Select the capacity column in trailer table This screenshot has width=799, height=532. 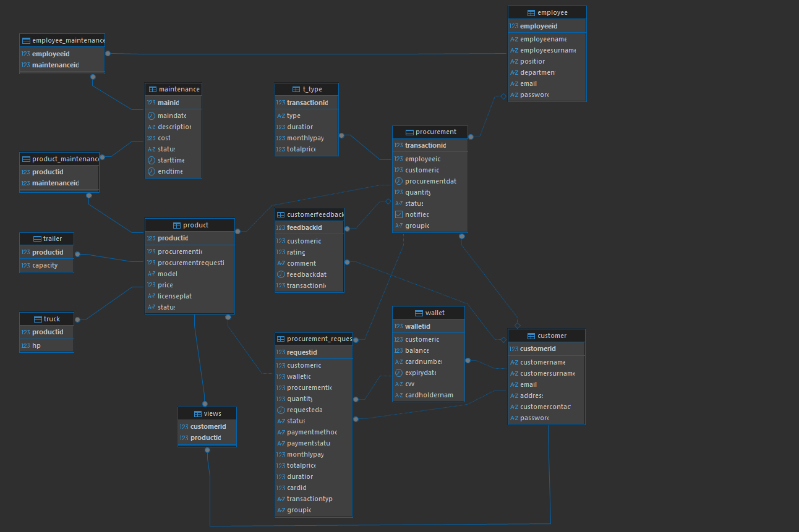pyautogui.click(x=45, y=265)
